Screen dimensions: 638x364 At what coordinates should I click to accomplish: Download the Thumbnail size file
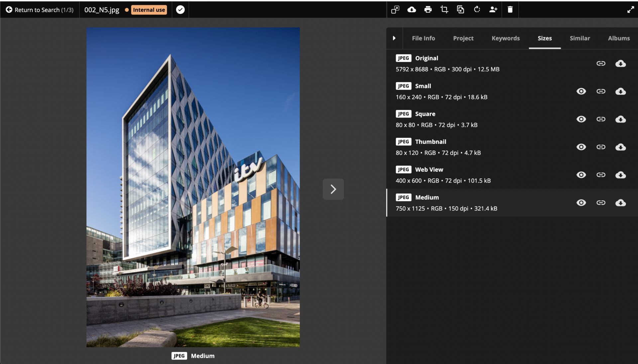click(620, 147)
